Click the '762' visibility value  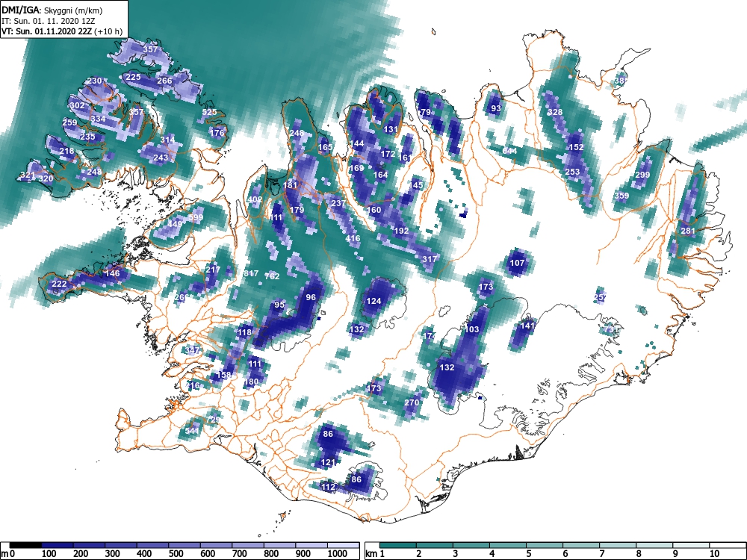tap(272, 276)
